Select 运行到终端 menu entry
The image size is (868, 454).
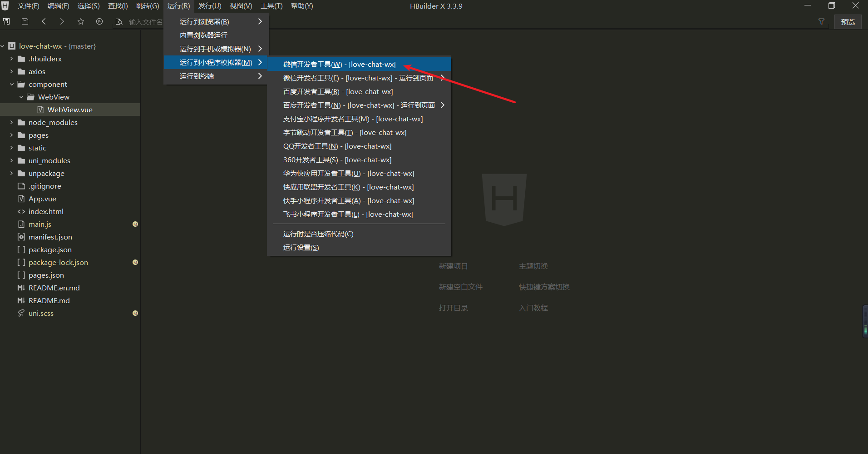pos(216,76)
